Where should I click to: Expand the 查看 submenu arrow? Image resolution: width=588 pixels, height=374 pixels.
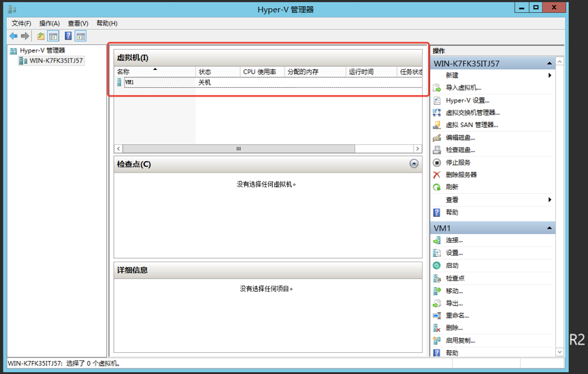pos(550,200)
